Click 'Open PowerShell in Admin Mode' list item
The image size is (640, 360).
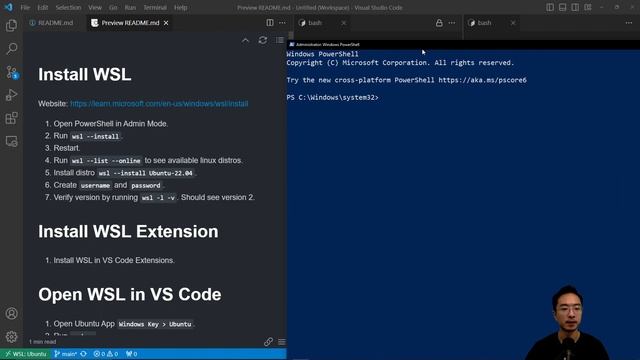click(x=111, y=124)
